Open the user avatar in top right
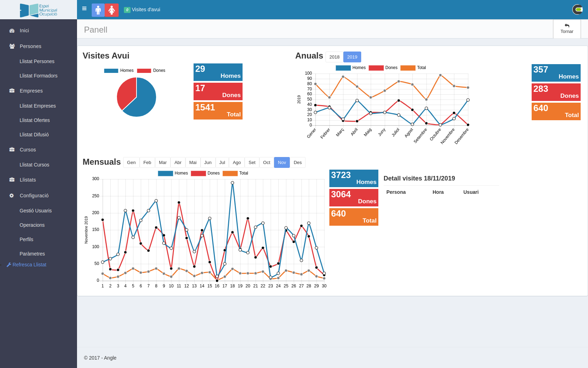The image size is (588, 368). click(x=577, y=9)
